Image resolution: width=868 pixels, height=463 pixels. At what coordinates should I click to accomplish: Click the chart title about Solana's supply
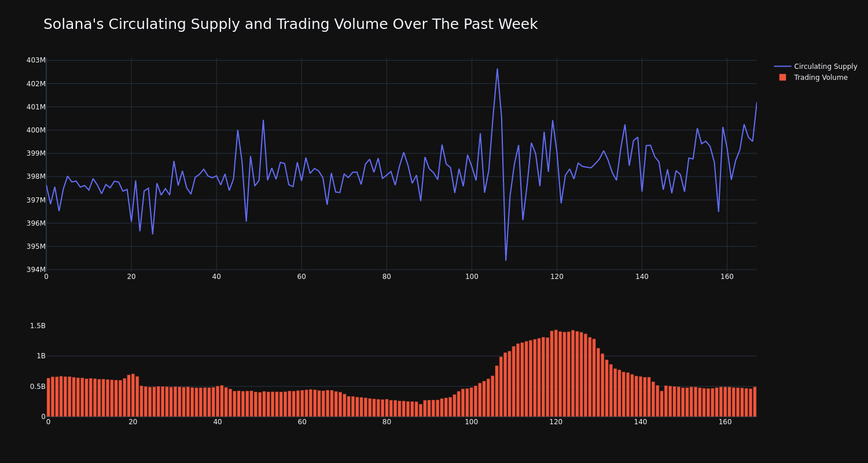pyautogui.click(x=290, y=24)
